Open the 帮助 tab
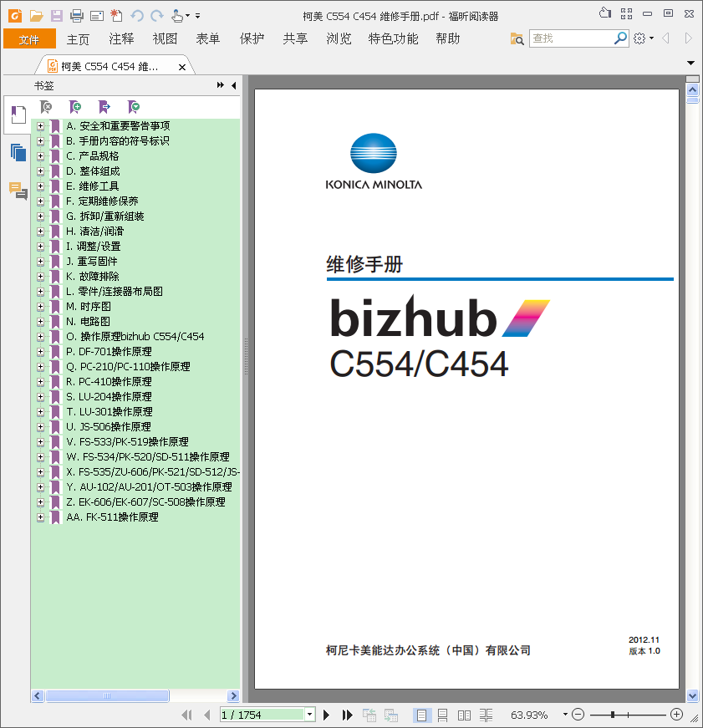The width and height of the screenshot is (703, 728). [447, 39]
